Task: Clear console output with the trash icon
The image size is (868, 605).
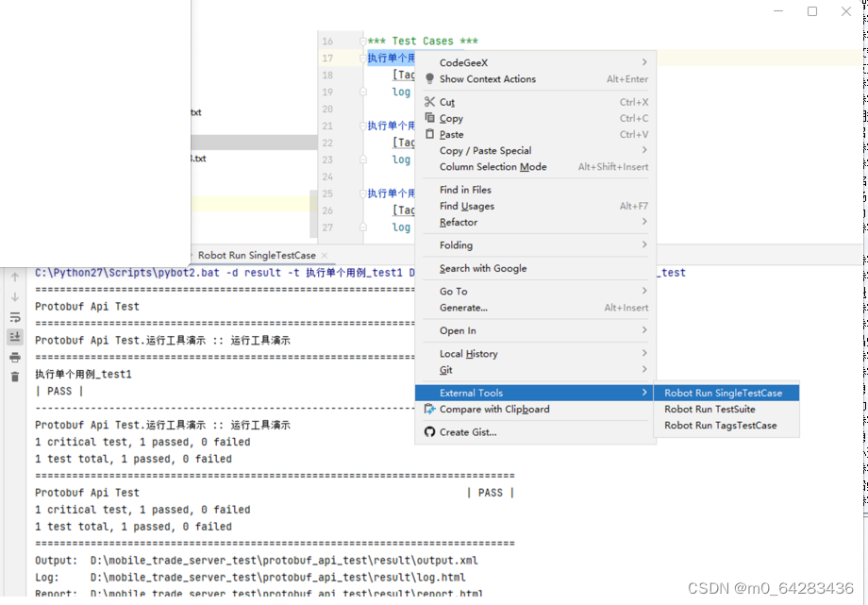Action: point(15,374)
